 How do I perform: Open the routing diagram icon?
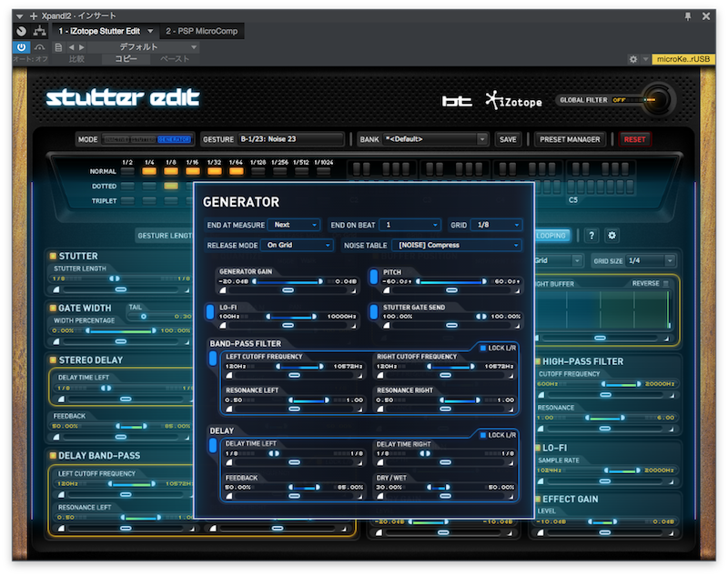pos(40,31)
